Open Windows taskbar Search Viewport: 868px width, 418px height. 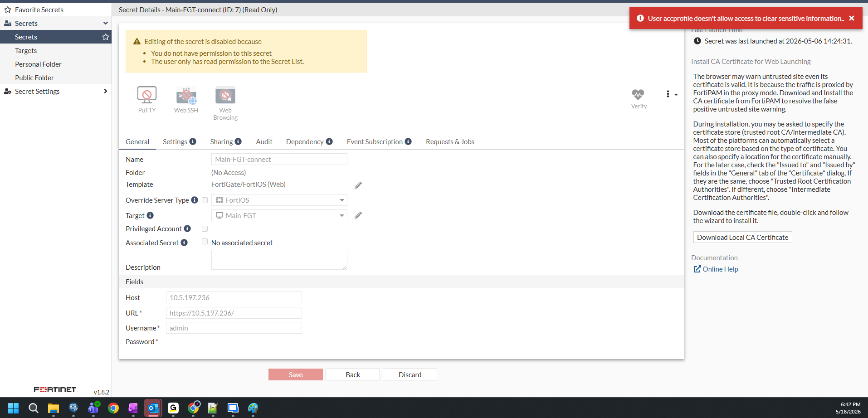tap(34, 408)
